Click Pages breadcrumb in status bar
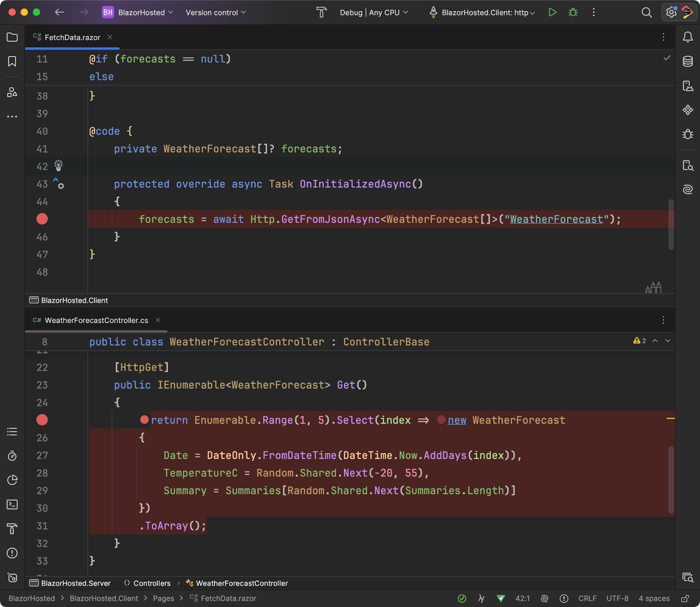 tap(163, 598)
